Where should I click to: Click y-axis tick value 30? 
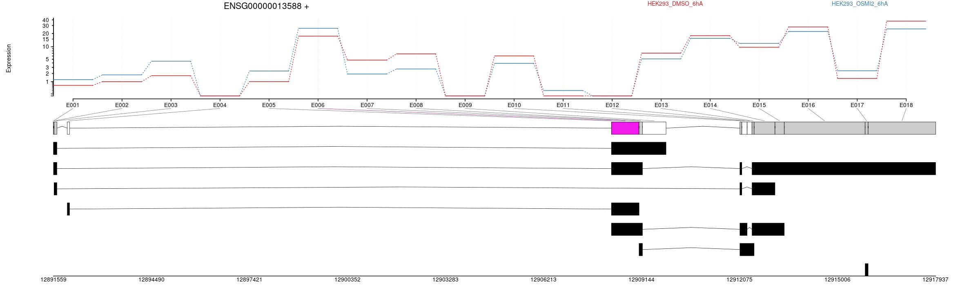(45, 26)
